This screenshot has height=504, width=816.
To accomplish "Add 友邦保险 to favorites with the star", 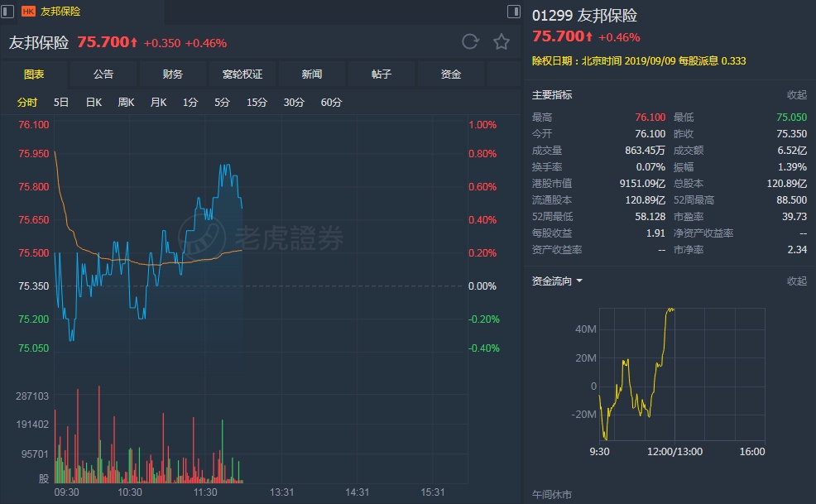I will (x=501, y=42).
